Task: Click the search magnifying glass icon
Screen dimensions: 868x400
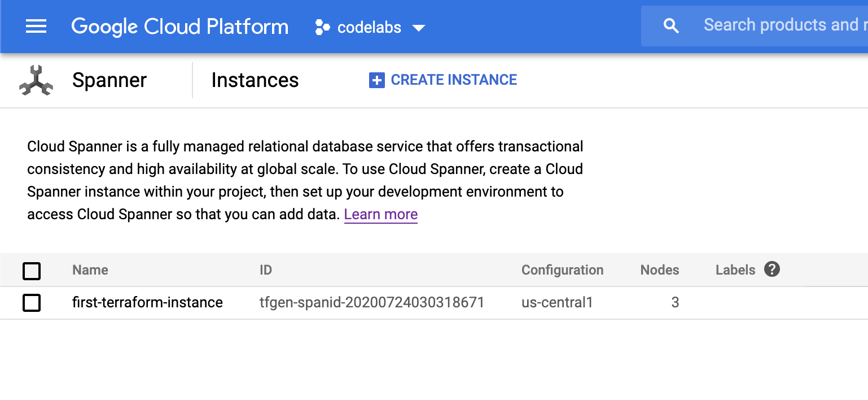Action: [x=670, y=26]
